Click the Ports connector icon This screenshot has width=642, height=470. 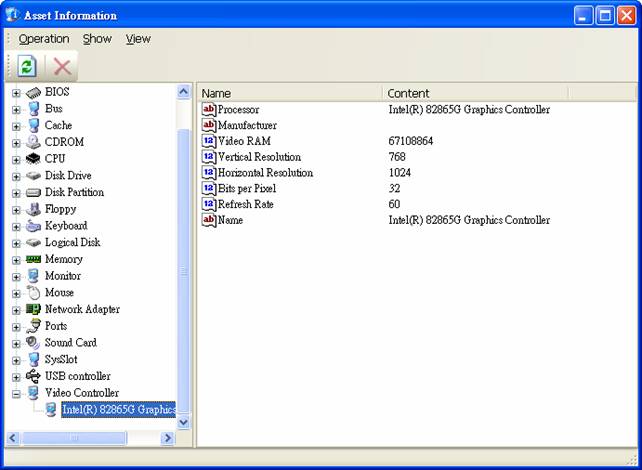34,326
